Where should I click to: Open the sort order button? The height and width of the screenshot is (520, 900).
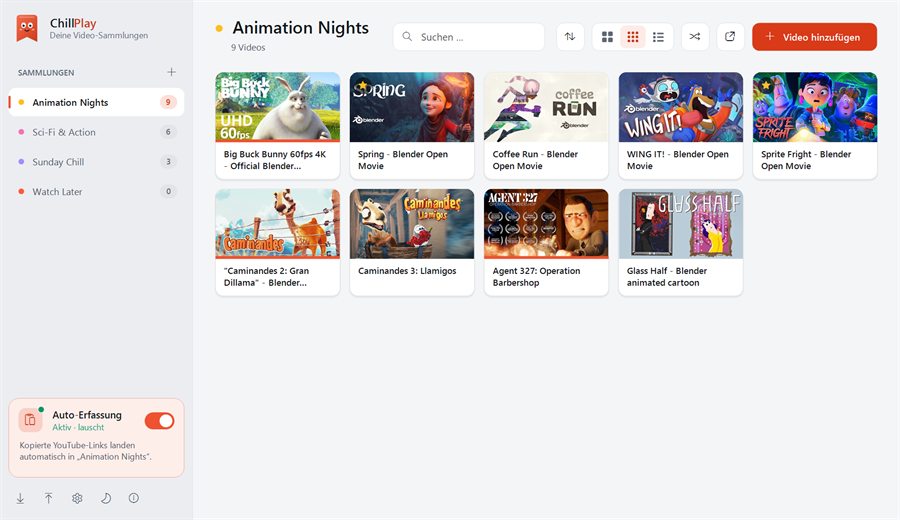570,37
